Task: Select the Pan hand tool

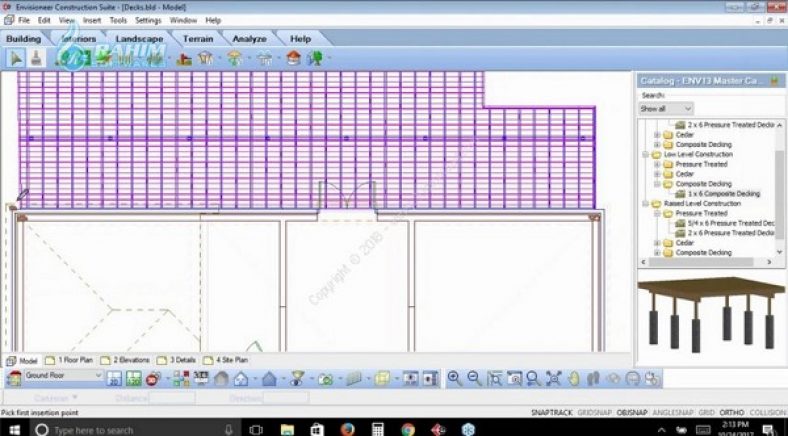Action: 573,379
